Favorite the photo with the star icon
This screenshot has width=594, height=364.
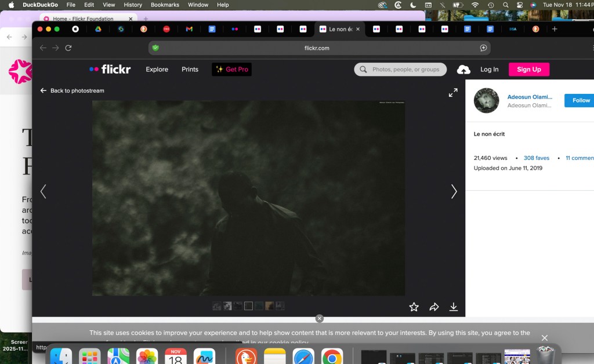(414, 307)
